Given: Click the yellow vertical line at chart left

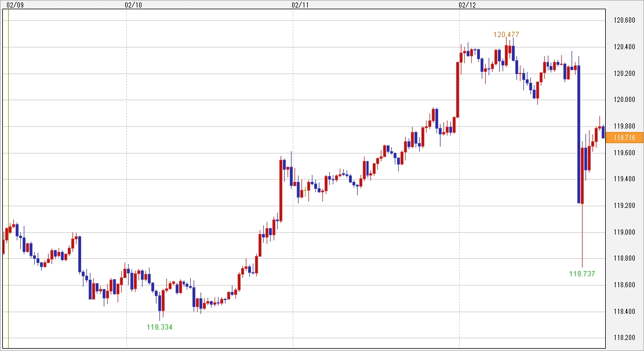Looking at the screenshot, I should click(x=9, y=174).
